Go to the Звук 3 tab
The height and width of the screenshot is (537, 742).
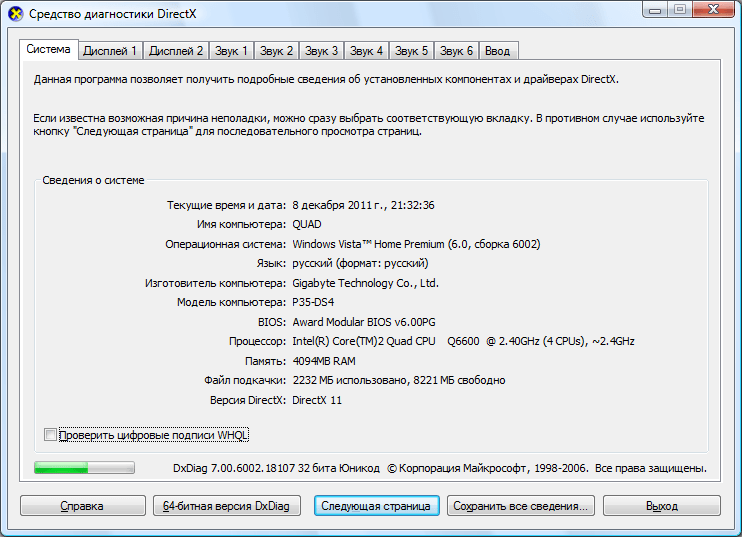[x=321, y=51]
